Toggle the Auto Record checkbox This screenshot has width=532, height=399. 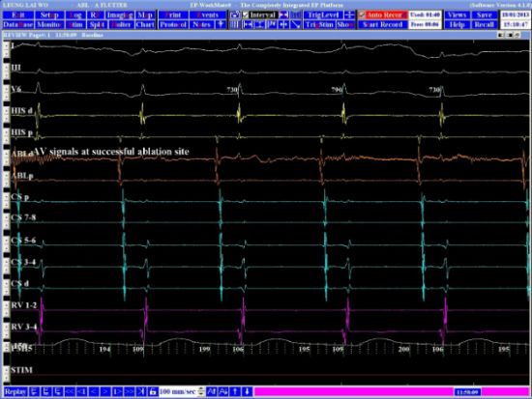coord(363,14)
